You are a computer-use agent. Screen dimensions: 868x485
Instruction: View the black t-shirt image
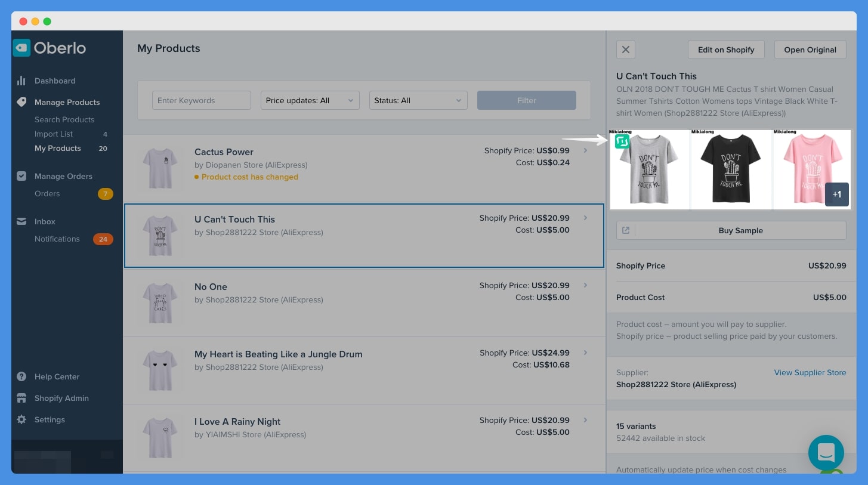(731, 170)
